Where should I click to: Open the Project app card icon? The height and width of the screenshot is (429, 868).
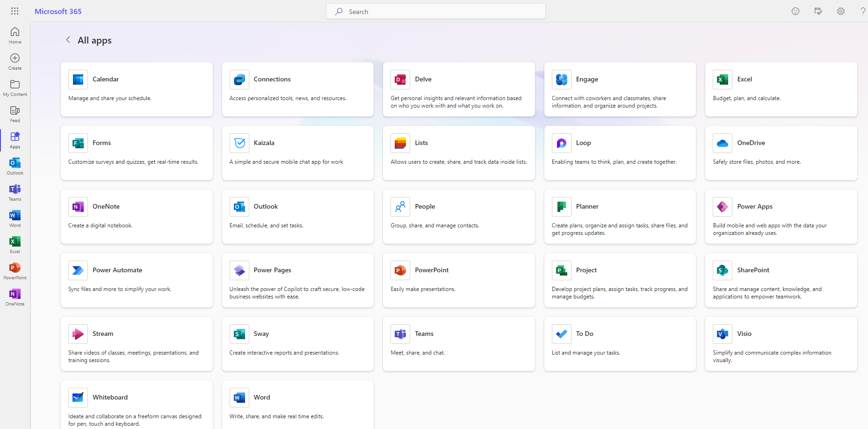pos(562,270)
